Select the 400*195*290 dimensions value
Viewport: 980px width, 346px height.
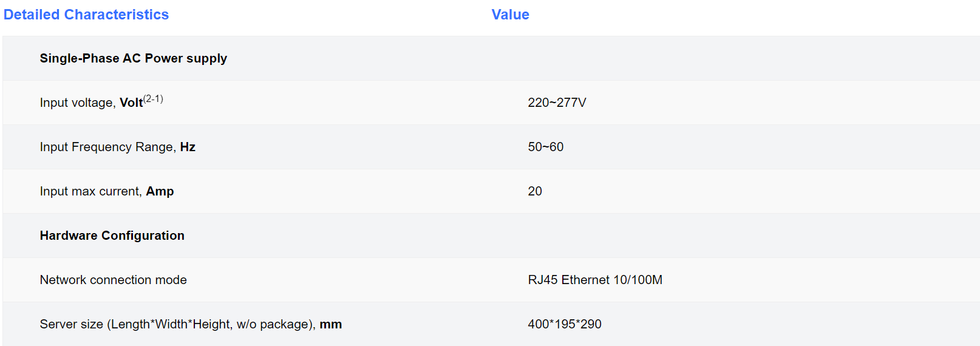pos(565,324)
